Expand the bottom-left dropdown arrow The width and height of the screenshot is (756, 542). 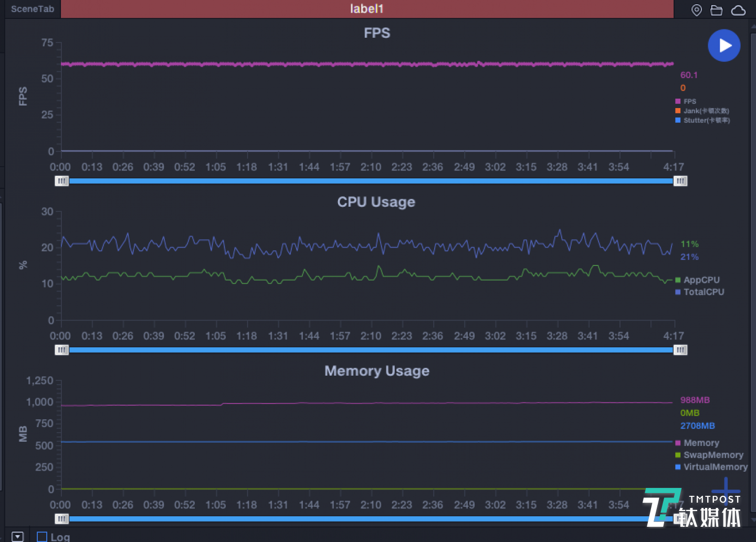[17, 537]
